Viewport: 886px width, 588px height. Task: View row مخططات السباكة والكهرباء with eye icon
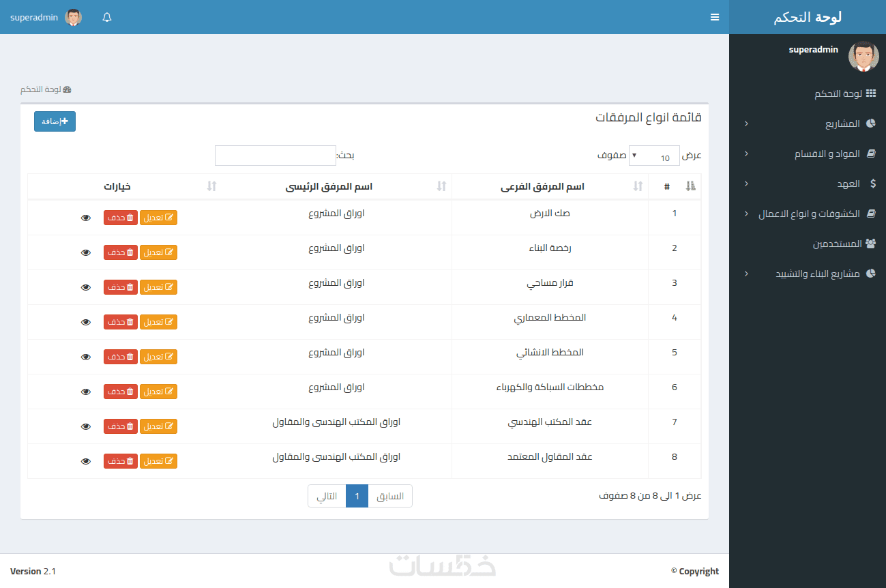coord(85,392)
